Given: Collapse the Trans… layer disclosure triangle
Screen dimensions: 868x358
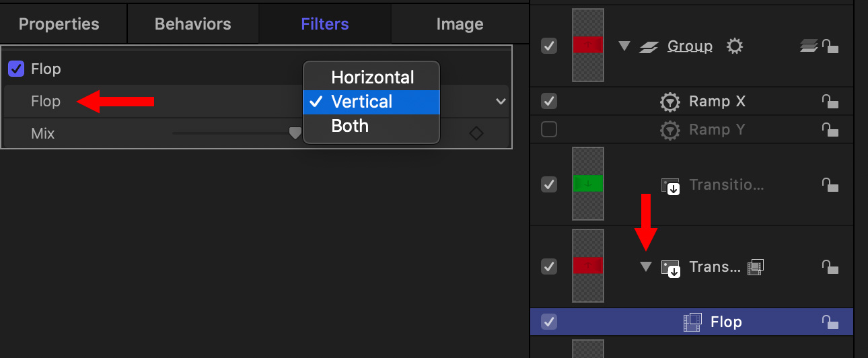Looking at the screenshot, I should (646, 267).
